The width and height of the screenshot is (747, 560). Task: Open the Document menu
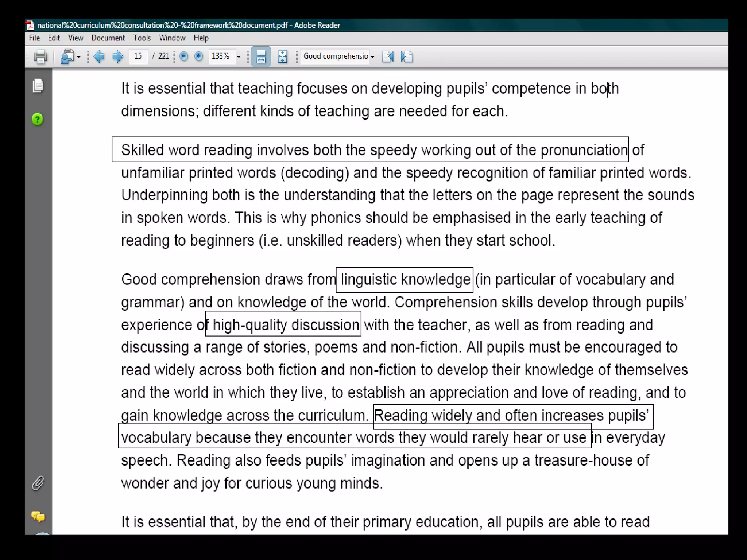pyautogui.click(x=108, y=38)
